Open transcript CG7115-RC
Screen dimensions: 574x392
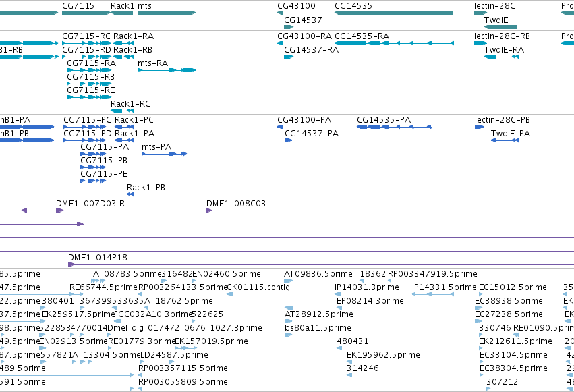coord(86,36)
